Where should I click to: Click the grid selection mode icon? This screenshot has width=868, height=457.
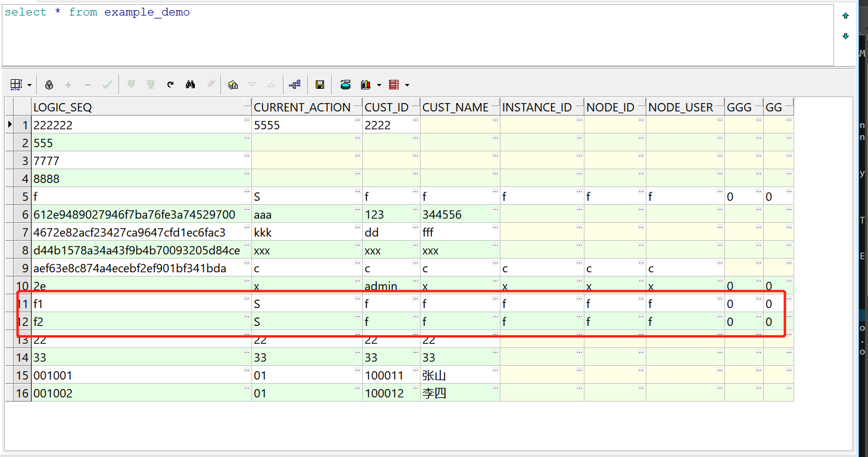click(16, 85)
